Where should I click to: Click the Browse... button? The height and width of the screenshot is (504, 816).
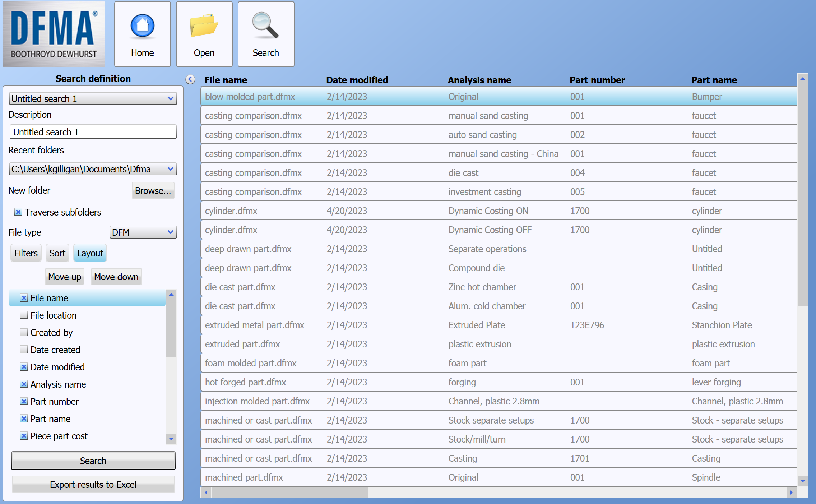153,190
